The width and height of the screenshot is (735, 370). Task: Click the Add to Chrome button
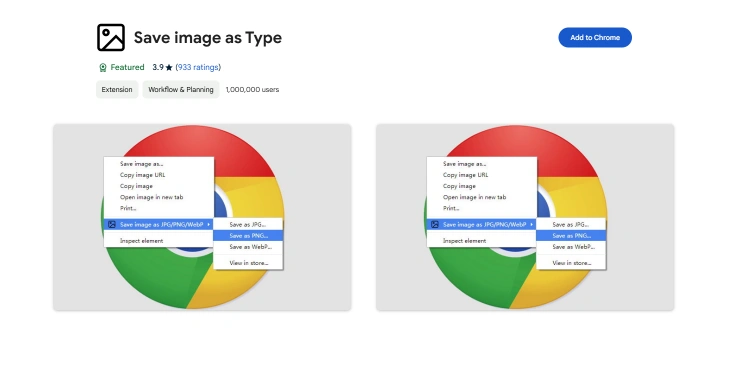pos(595,38)
